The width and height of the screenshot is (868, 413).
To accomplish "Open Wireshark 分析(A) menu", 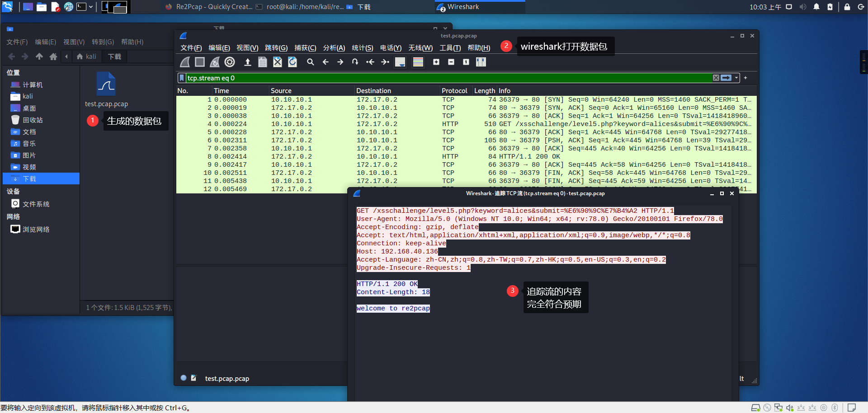I will pos(334,48).
